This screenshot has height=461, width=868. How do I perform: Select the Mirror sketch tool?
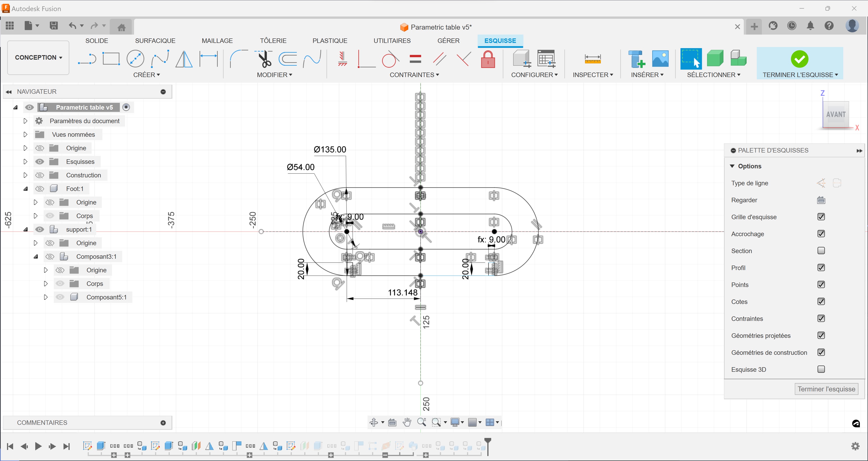184,59
